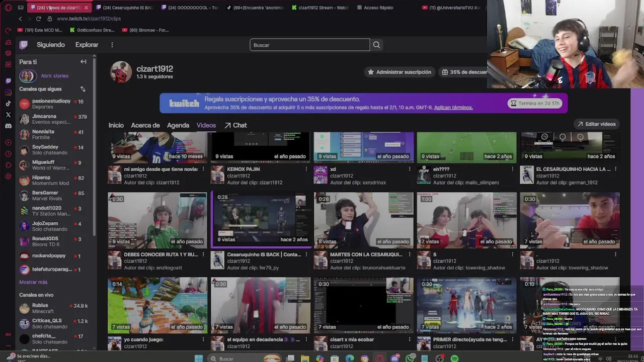Click Abrir stories link
The image size is (644, 362).
point(55,76)
